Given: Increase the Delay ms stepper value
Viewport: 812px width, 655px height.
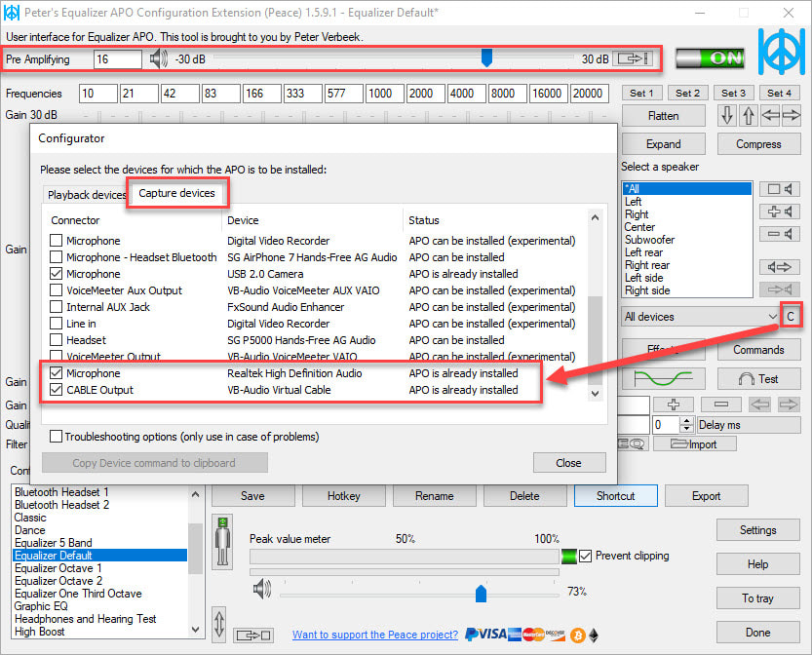Looking at the screenshot, I should tap(686, 421).
